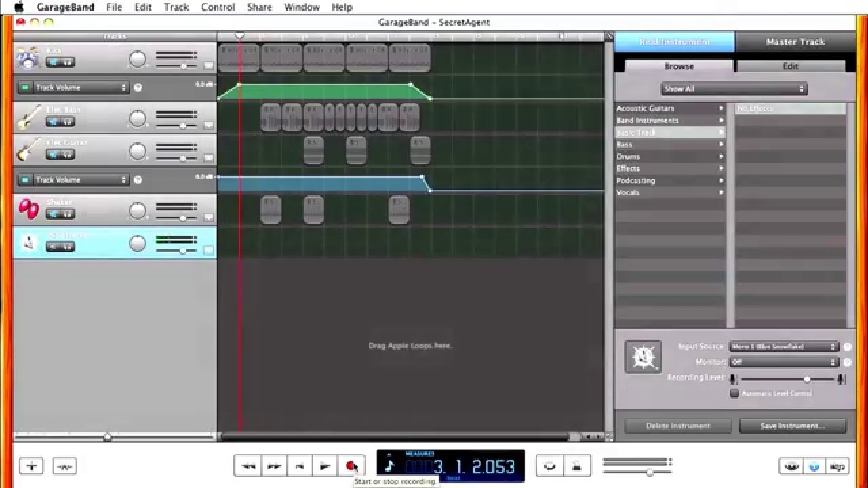Solo the No Effects track

pyautogui.click(x=67, y=247)
